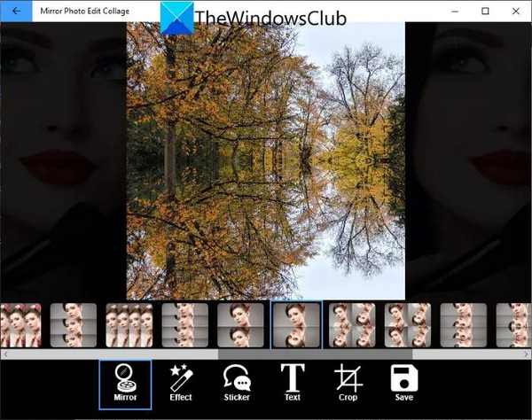Click the right arrow of the layout scrollbar

[x=526, y=354]
